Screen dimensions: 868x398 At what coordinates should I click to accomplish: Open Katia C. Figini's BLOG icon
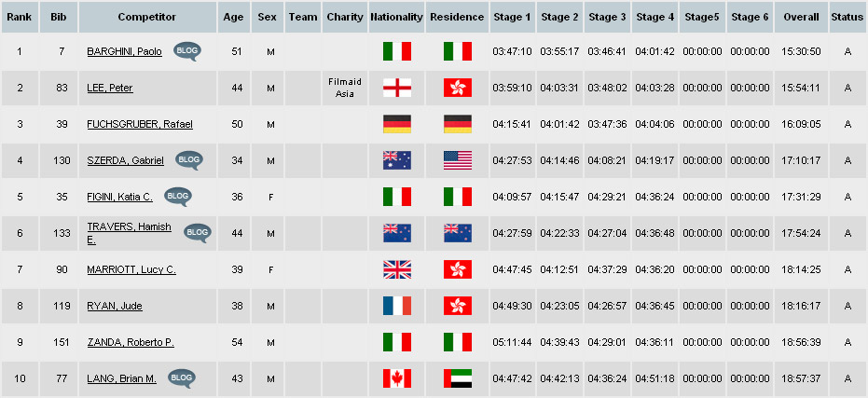tap(178, 197)
